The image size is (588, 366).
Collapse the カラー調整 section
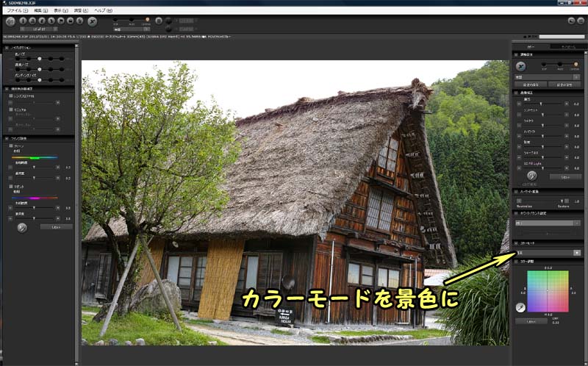(x=516, y=262)
